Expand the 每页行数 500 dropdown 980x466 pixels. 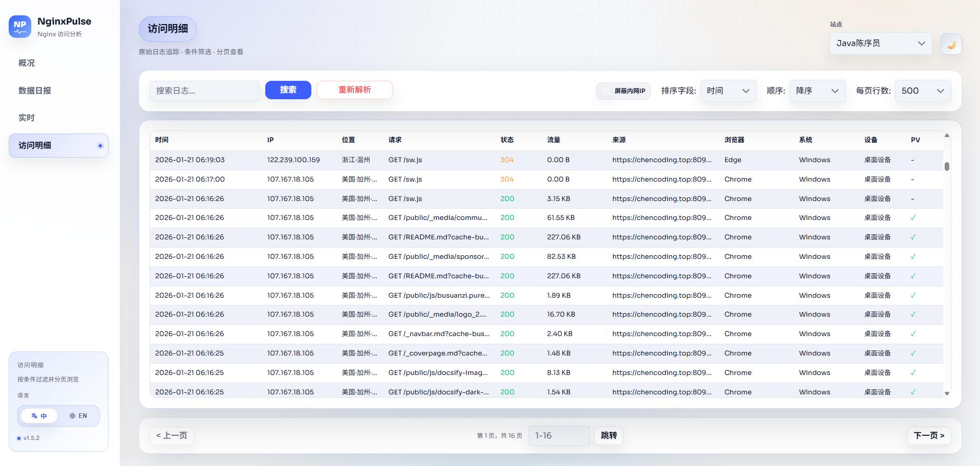(922, 91)
